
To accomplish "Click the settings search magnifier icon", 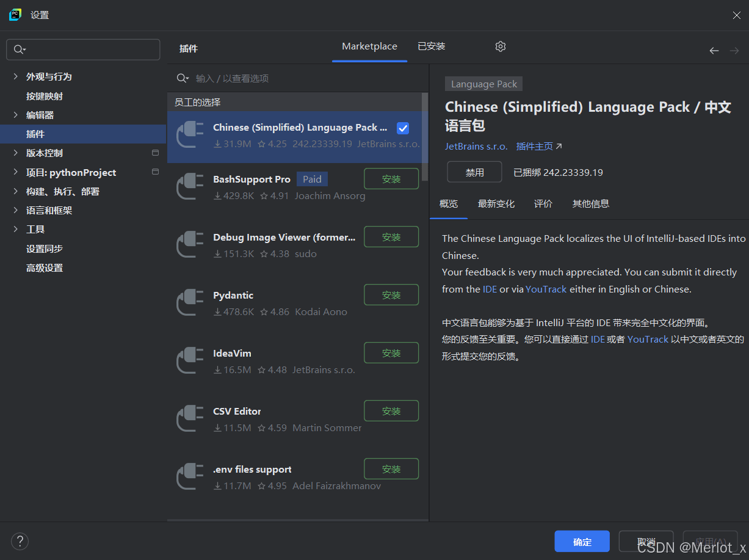I will pyautogui.click(x=20, y=49).
